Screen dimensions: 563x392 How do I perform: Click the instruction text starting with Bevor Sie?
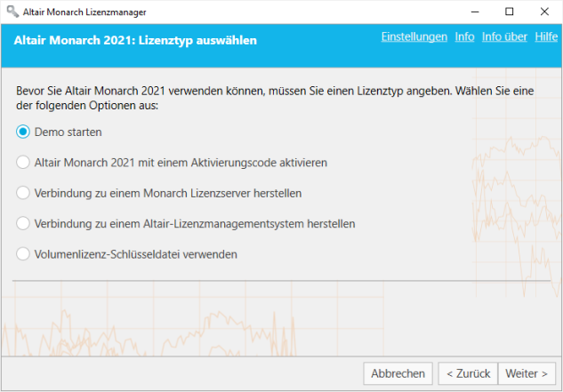point(275,99)
